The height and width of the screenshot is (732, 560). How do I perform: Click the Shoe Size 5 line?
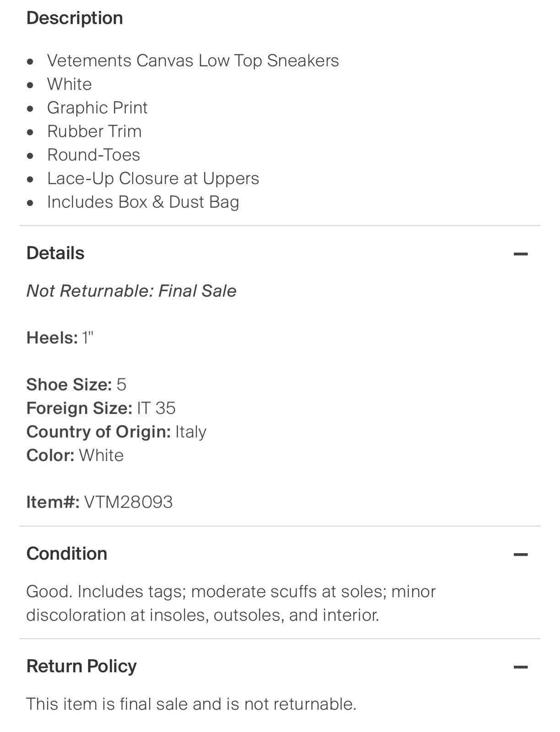click(76, 384)
